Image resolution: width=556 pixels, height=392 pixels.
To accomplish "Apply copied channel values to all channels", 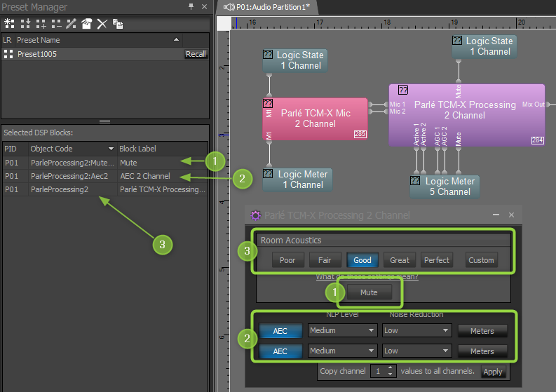I will tap(493, 372).
